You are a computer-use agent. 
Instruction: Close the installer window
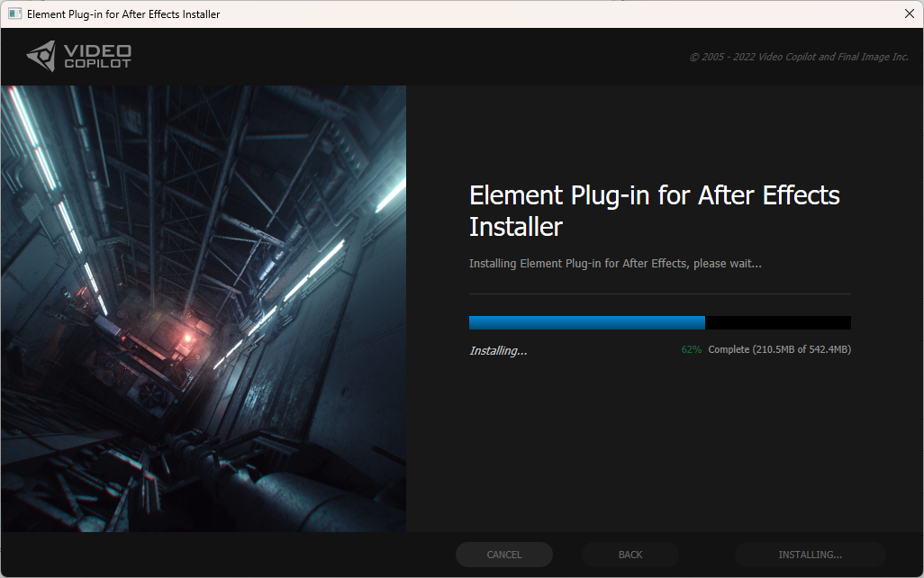pos(910,14)
